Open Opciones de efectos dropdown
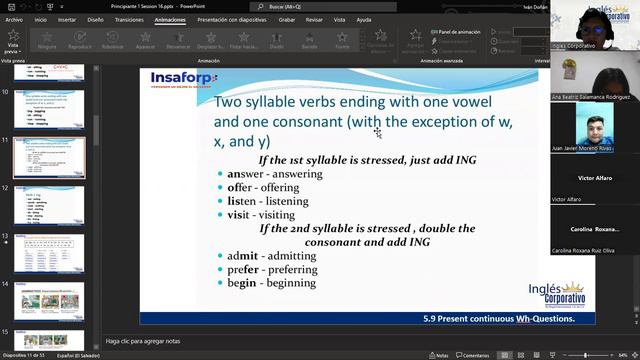This screenshot has height=360, width=640. (x=380, y=41)
